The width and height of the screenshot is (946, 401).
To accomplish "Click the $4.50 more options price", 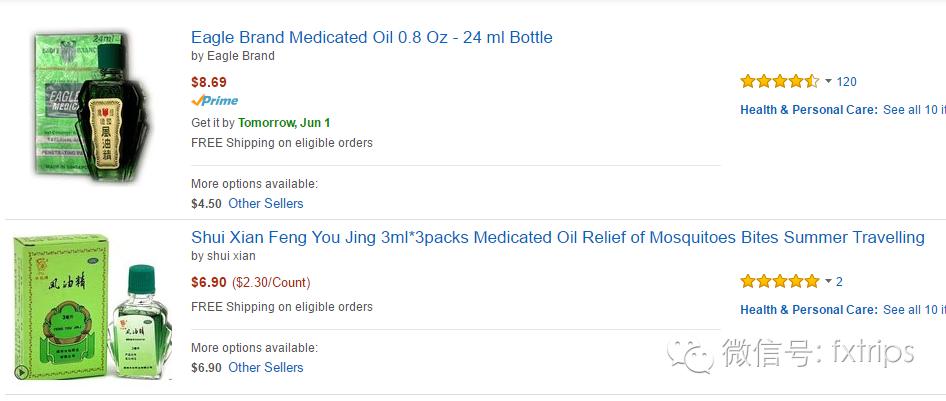I will click(206, 204).
